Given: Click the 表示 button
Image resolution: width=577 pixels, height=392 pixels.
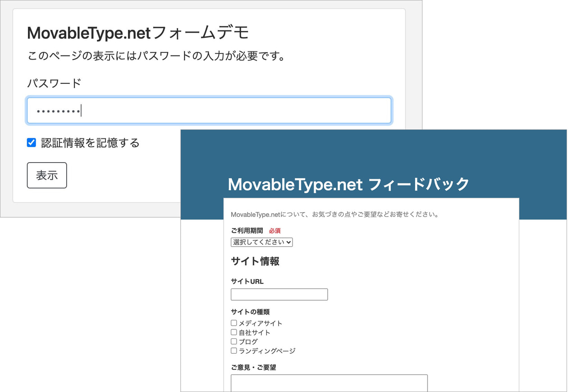Looking at the screenshot, I should tap(47, 175).
